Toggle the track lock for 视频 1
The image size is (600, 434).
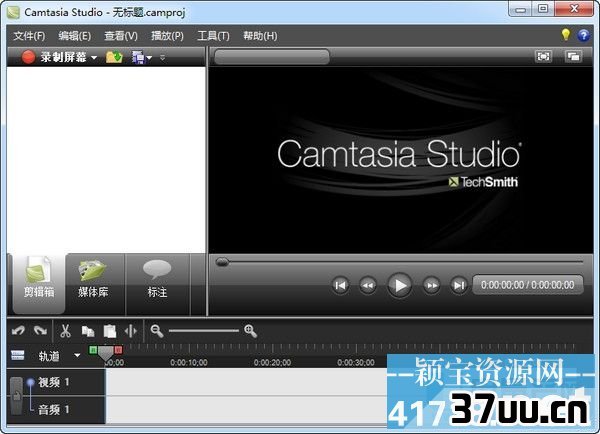[16, 396]
